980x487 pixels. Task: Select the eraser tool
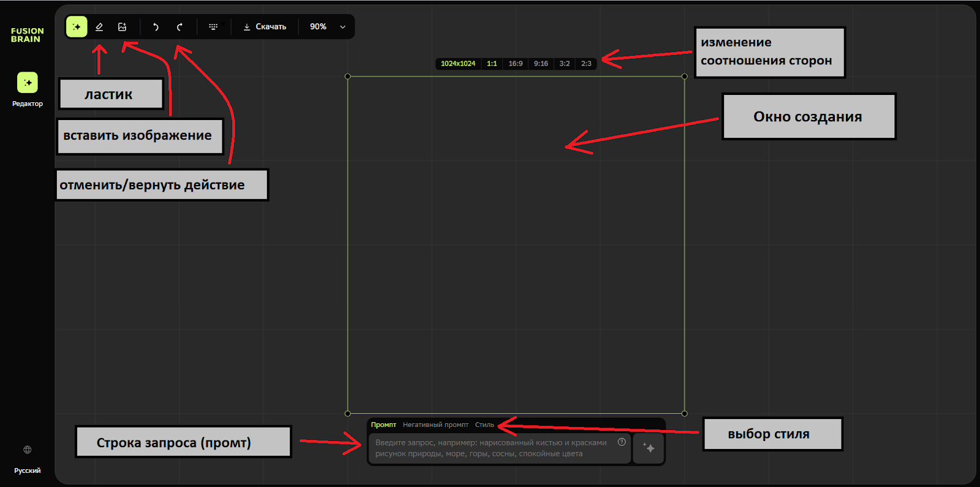tap(99, 27)
